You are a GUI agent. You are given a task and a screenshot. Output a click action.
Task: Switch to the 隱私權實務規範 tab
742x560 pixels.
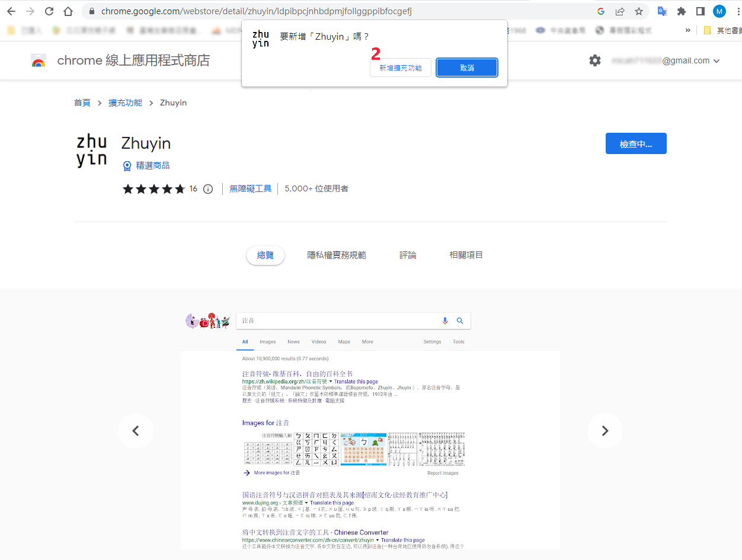(x=337, y=255)
